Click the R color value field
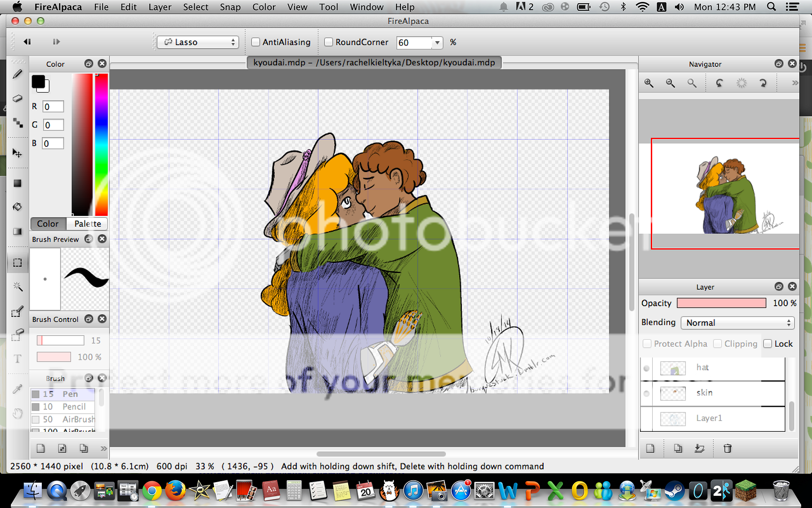 53,107
